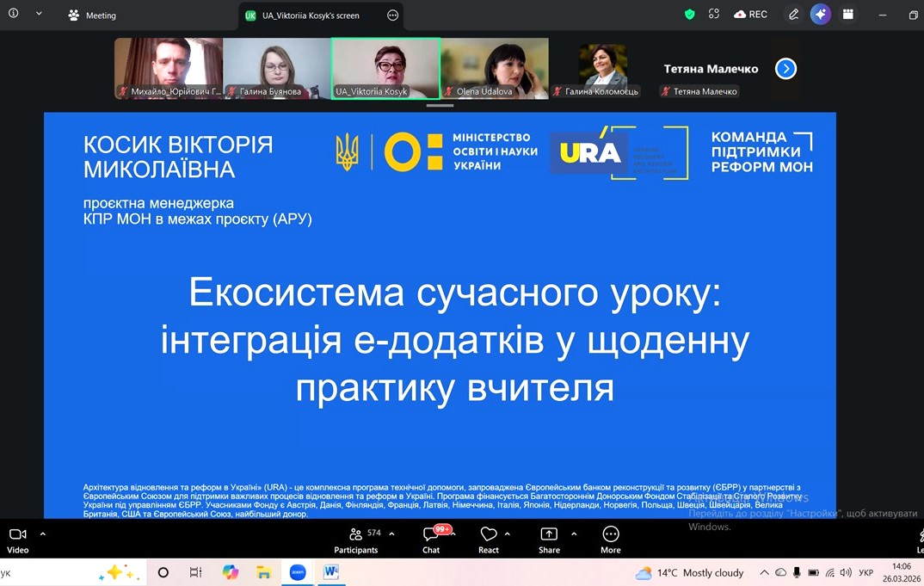Click the Share screen button

tap(549, 539)
